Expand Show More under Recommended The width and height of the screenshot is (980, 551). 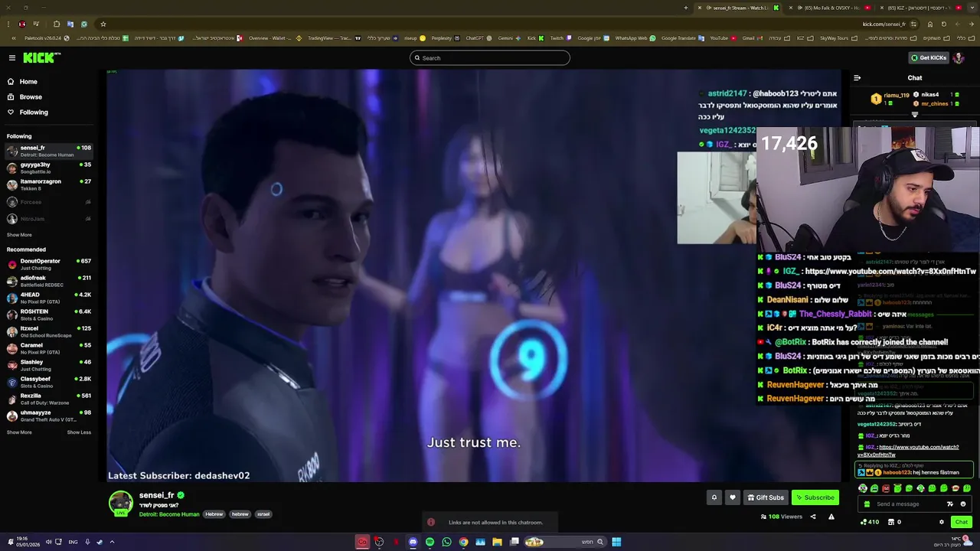(x=19, y=432)
